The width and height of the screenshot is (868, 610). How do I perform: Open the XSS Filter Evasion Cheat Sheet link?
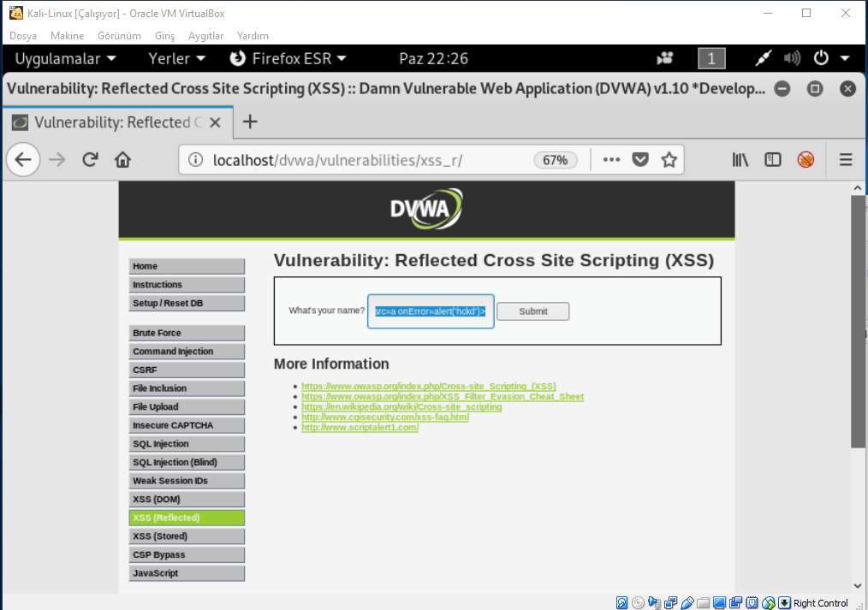pos(443,397)
